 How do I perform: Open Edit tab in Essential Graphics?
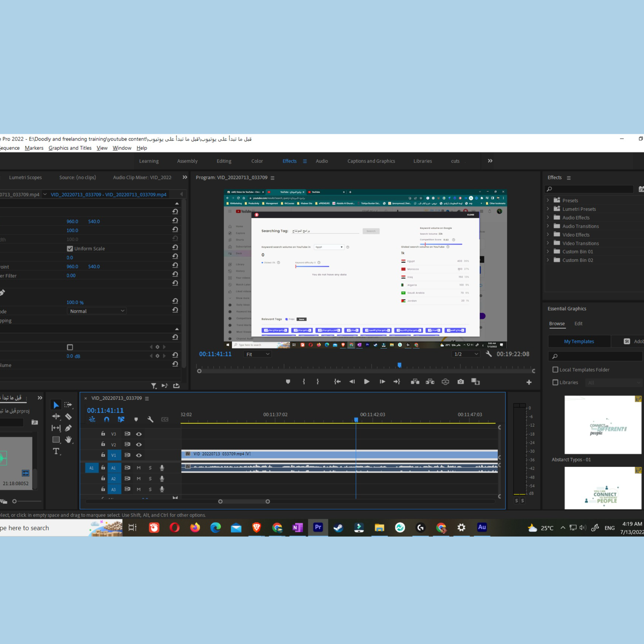(x=578, y=323)
